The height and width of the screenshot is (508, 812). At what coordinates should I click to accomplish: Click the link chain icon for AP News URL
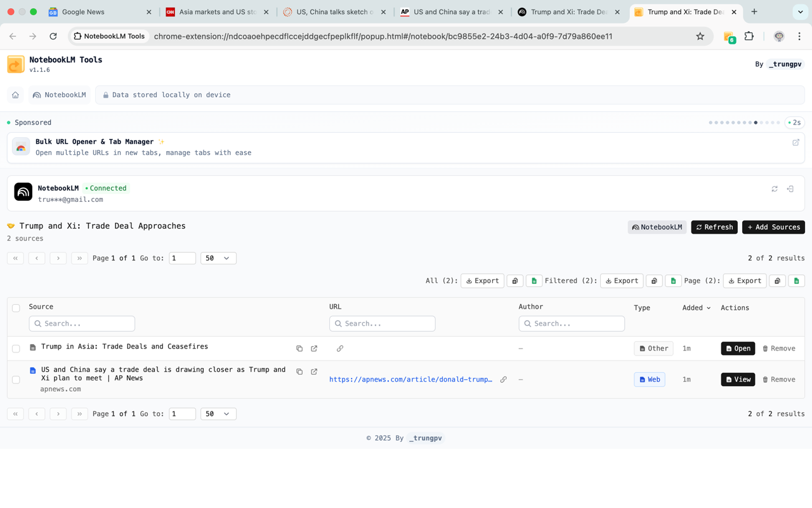point(503,379)
